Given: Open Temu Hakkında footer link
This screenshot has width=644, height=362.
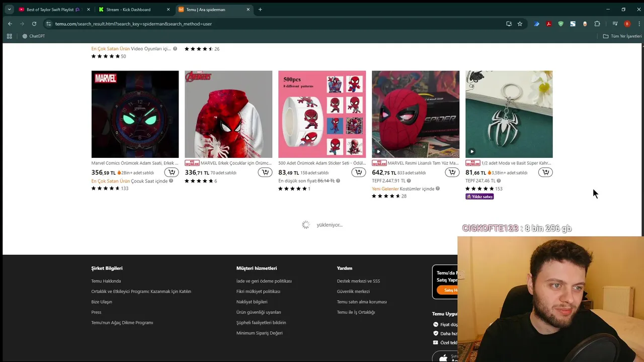Looking at the screenshot, I should (106, 281).
